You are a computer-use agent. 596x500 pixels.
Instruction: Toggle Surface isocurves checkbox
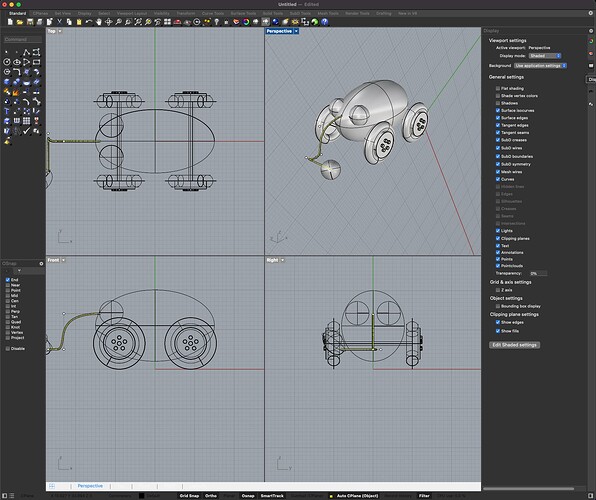(x=498, y=110)
